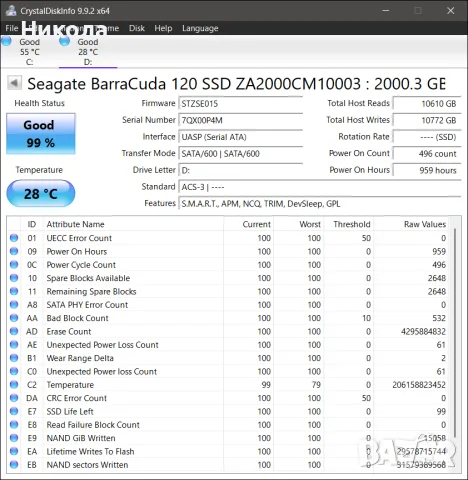
Task: Open the File menu
Action: point(12,28)
